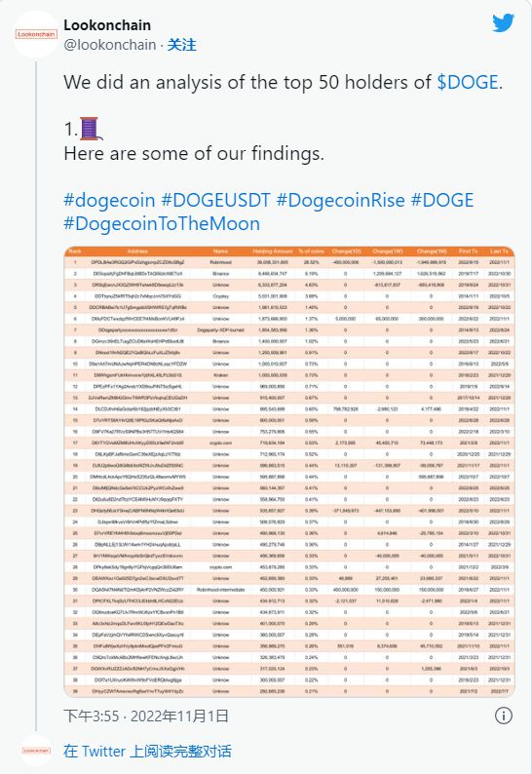Open the #dogecoin hashtag
This screenshot has height=774, width=532.
pos(109,200)
